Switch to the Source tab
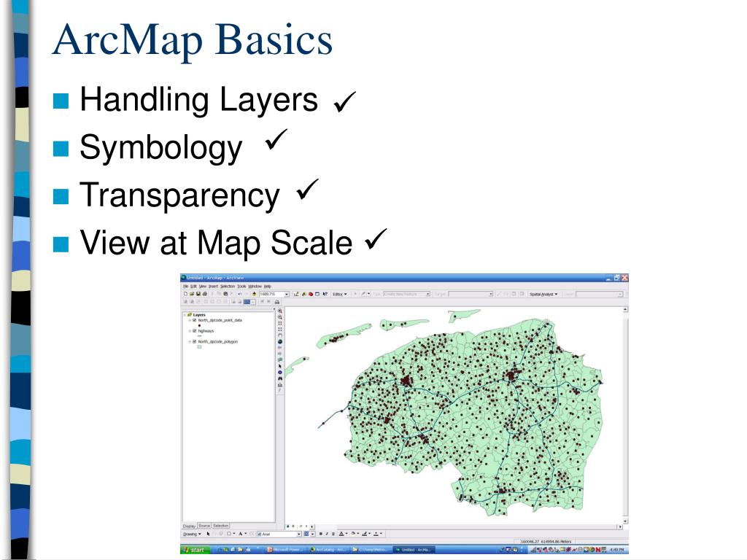747x560 pixels. tap(204, 526)
